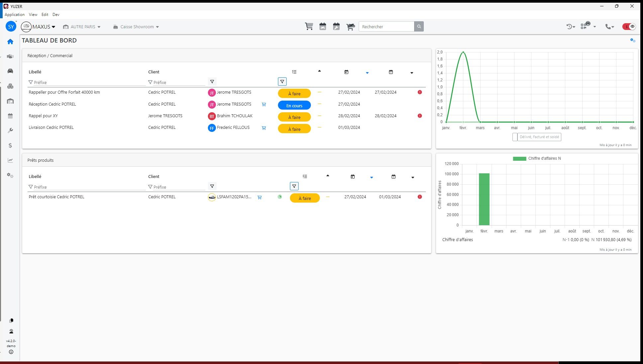The width and height of the screenshot is (643, 364).
Task: Click À faire status for Prêt courtoisie row
Action: coord(305,198)
